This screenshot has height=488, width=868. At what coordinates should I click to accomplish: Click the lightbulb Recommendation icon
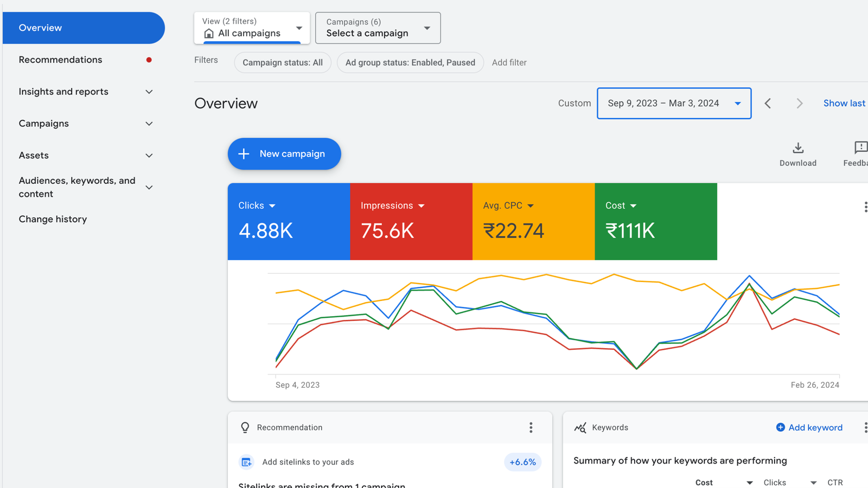pos(245,428)
